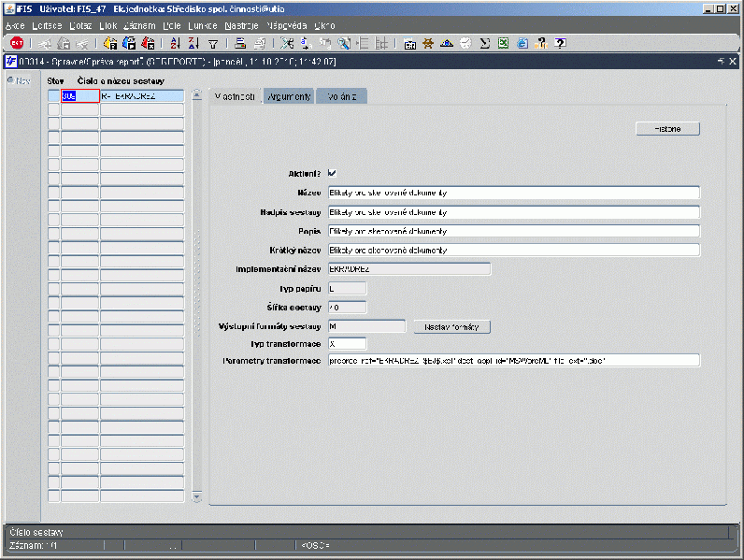Click the Nastav formáty button
744x560 pixels.
pos(452,326)
